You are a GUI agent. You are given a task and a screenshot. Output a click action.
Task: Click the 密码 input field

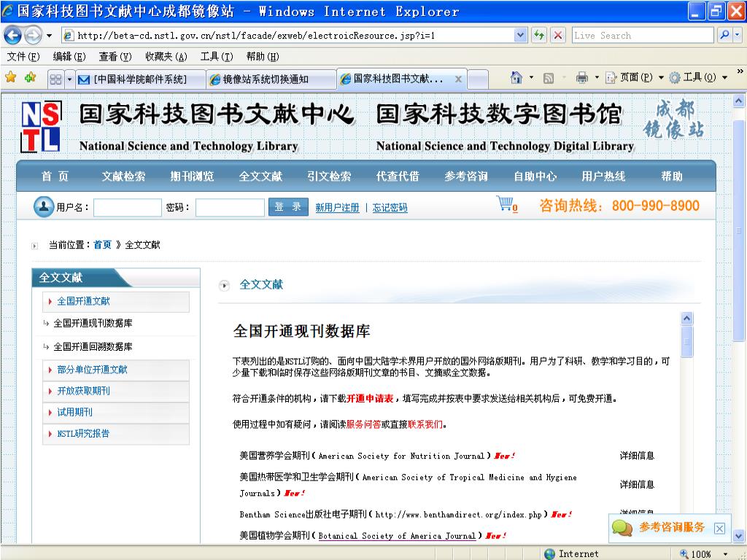(230, 208)
